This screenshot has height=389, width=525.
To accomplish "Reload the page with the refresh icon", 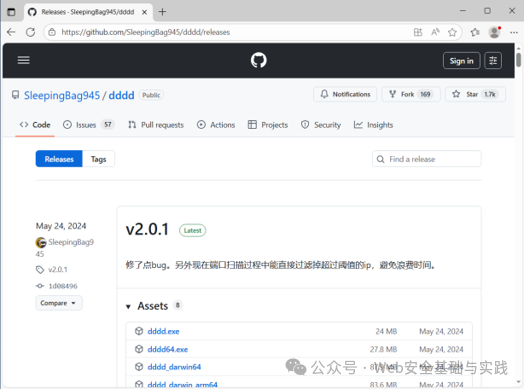I will click(30, 32).
